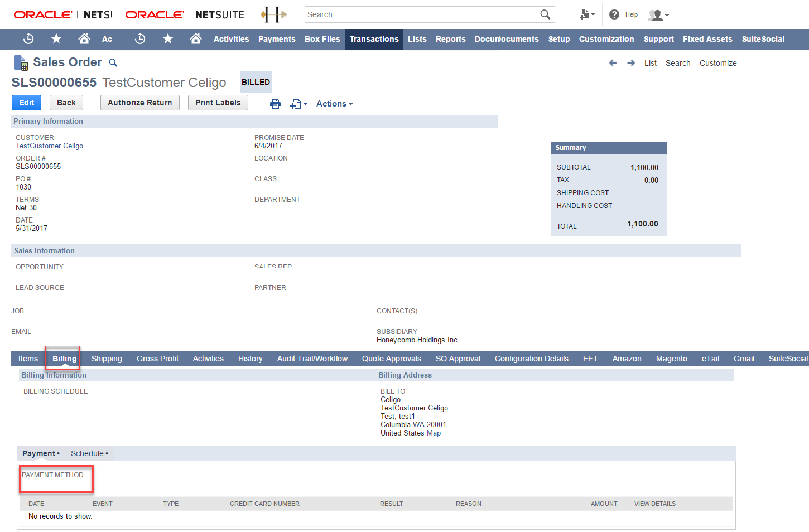Click the Sales Order record type icon
Screen dimensions: 809x532
tap(21, 62)
